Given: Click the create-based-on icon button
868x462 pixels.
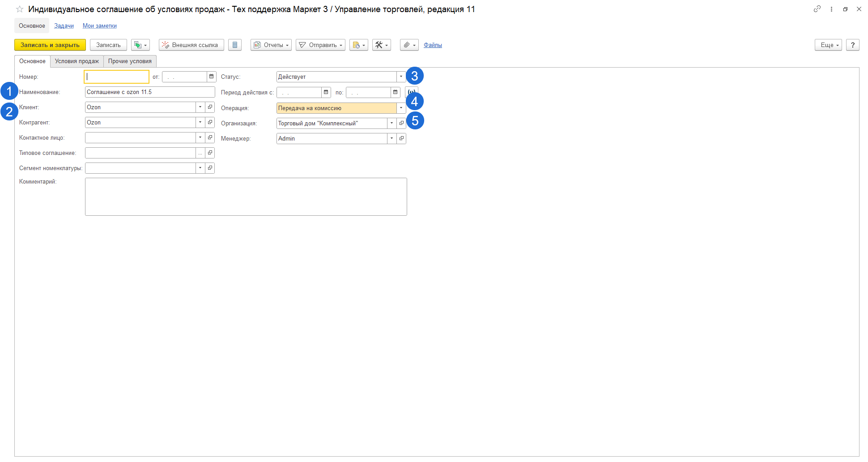Looking at the screenshot, I should (140, 45).
